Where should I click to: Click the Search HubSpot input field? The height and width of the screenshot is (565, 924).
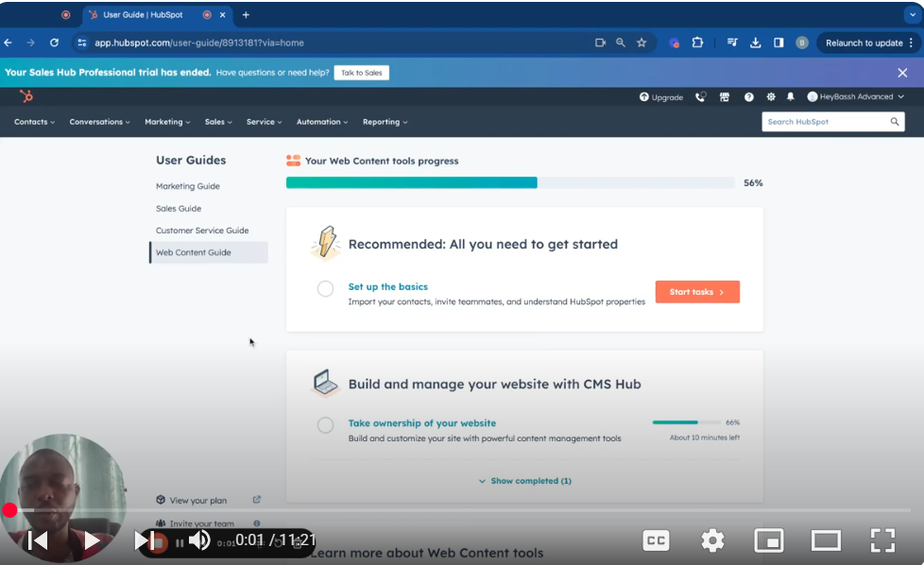coord(832,121)
